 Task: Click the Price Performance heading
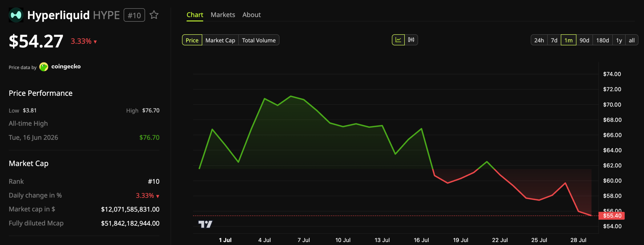pos(41,93)
